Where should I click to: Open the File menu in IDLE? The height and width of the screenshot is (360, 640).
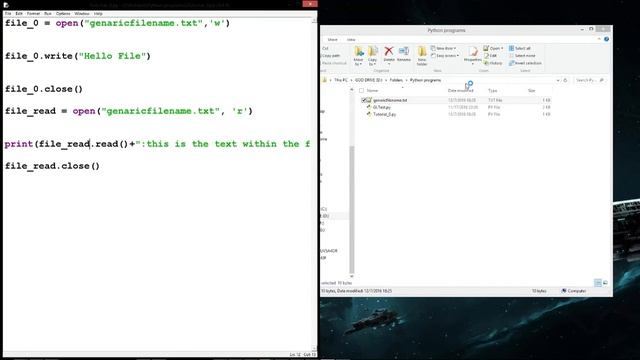(x=8, y=13)
